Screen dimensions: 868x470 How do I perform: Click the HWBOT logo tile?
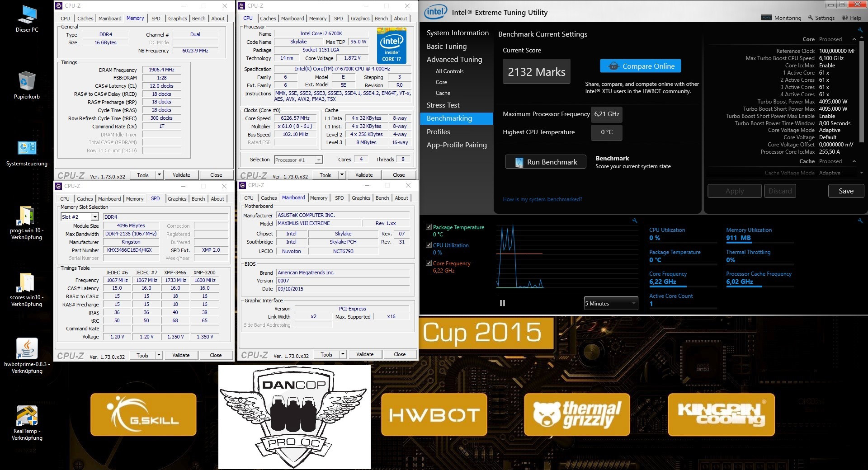click(434, 414)
